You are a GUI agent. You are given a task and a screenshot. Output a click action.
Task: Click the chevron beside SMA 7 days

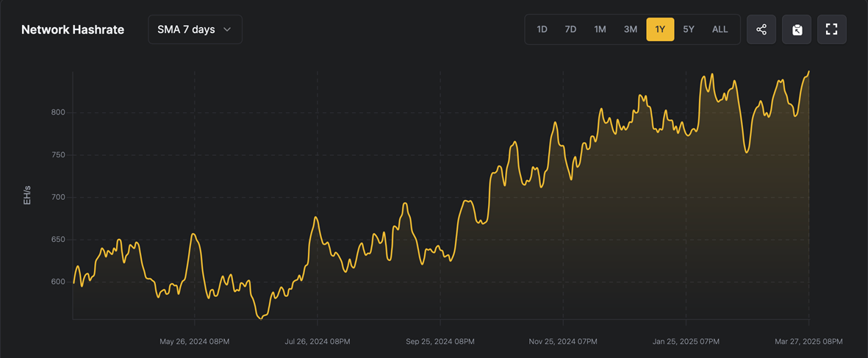pos(227,29)
